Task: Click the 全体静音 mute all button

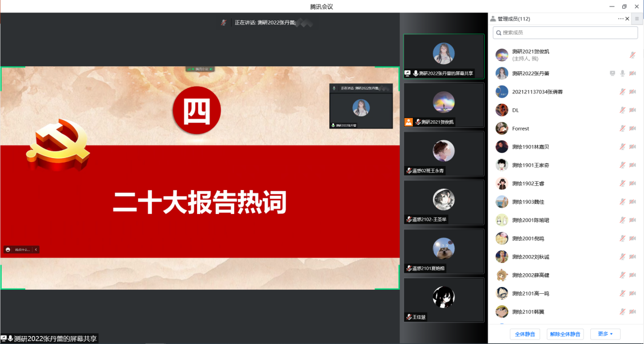Action: pyautogui.click(x=525, y=334)
